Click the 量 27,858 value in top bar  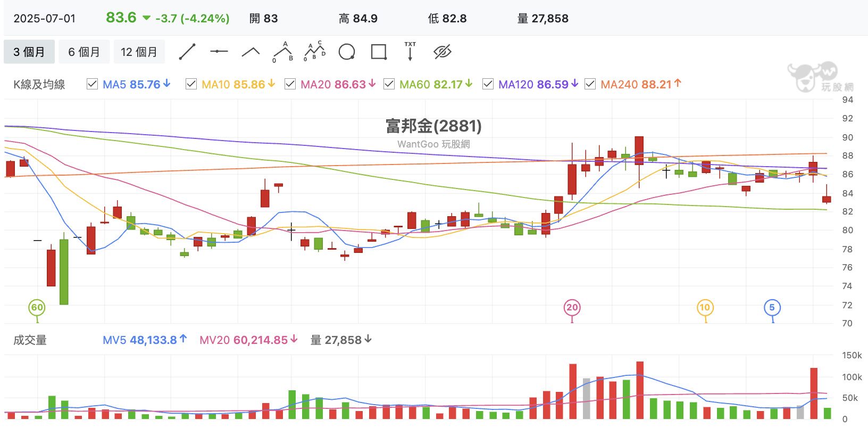(543, 19)
